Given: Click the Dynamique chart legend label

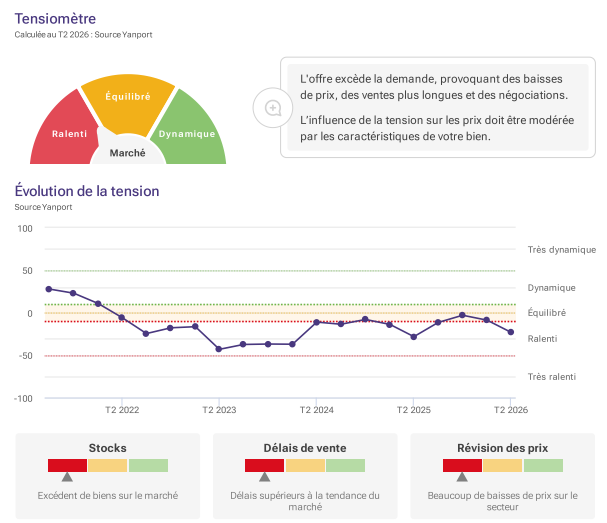Looking at the screenshot, I should tap(551, 288).
